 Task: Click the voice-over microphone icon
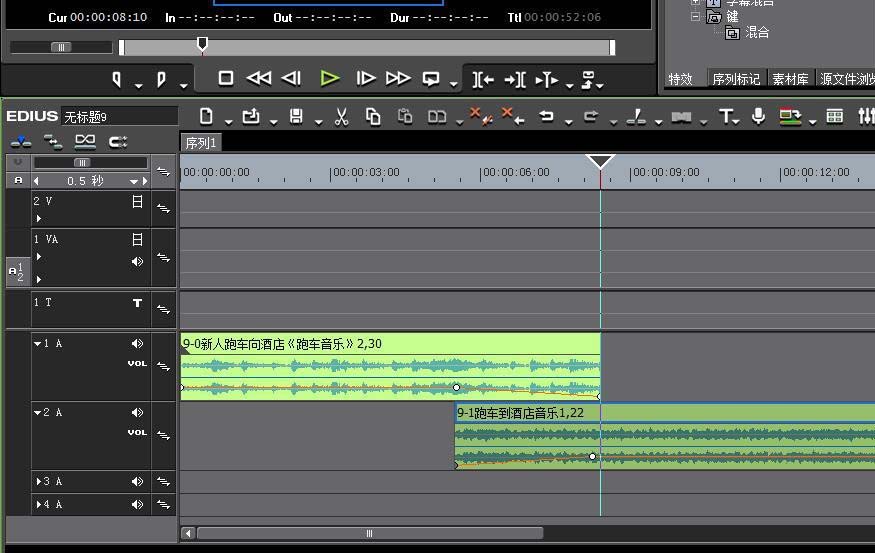point(759,117)
